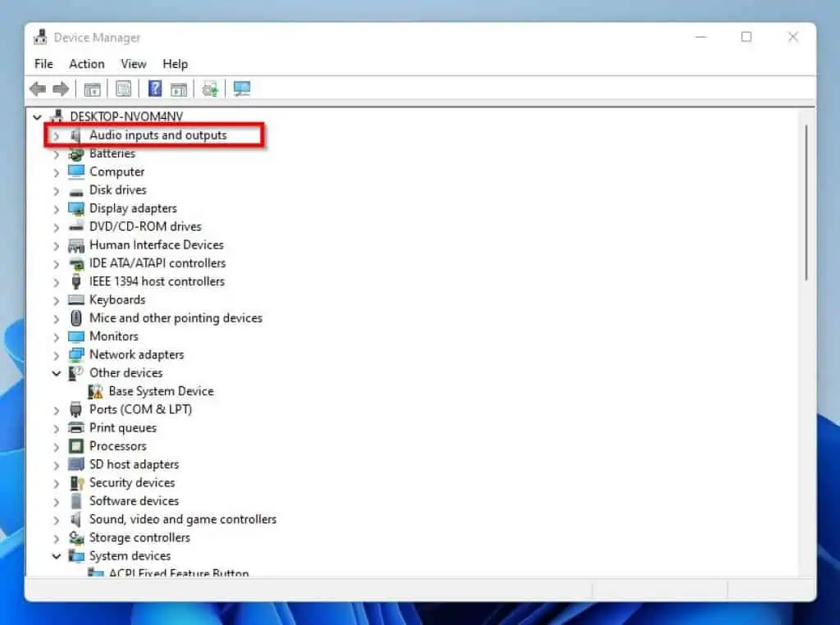Collapse the DESKTOP-NVOM4NV tree root
The height and width of the screenshot is (625, 840).
[37, 116]
